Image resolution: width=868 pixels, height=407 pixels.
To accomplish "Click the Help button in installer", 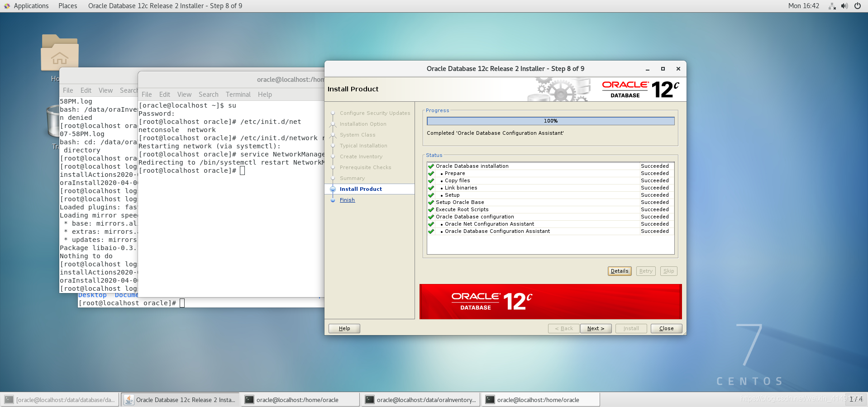I will click(344, 328).
